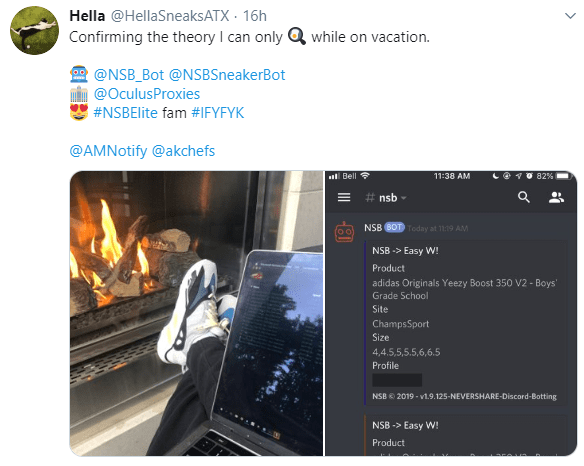Open the 16h tweet timestamp
The height and width of the screenshot is (466, 584).
(x=255, y=16)
